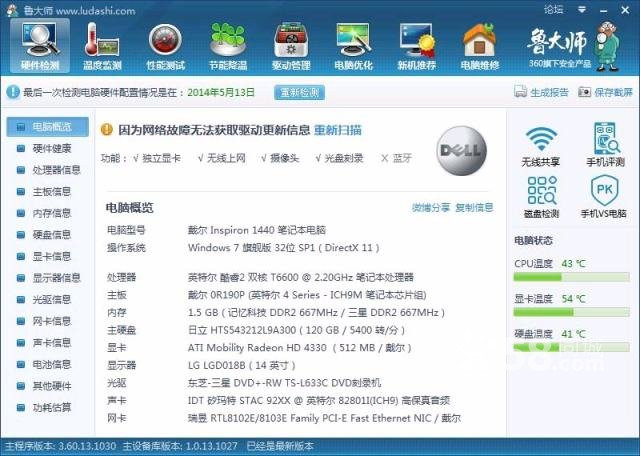The width and height of the screenshot is (640, 456).
Task: Click the 主程序版本 3.60.13.1030 status text
Action: [60, 446]
